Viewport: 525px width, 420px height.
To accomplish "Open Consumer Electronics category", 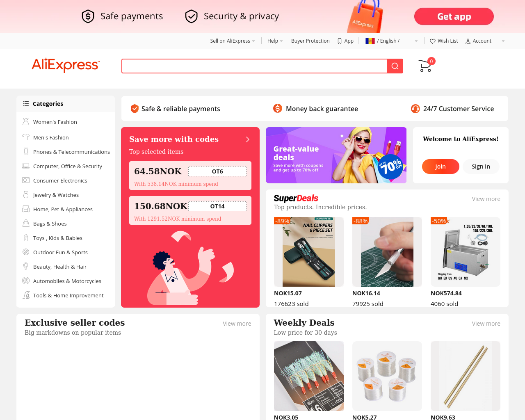I will [x=60, y=180].
